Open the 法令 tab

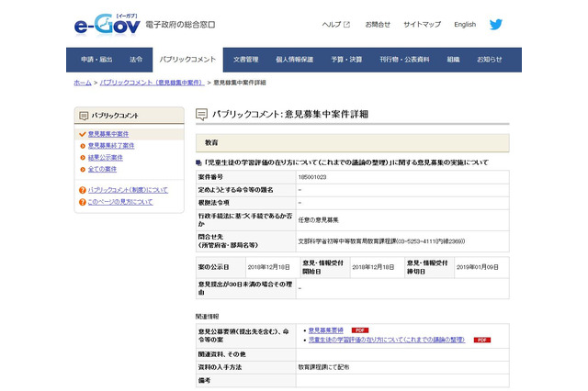tap(136, 59)
